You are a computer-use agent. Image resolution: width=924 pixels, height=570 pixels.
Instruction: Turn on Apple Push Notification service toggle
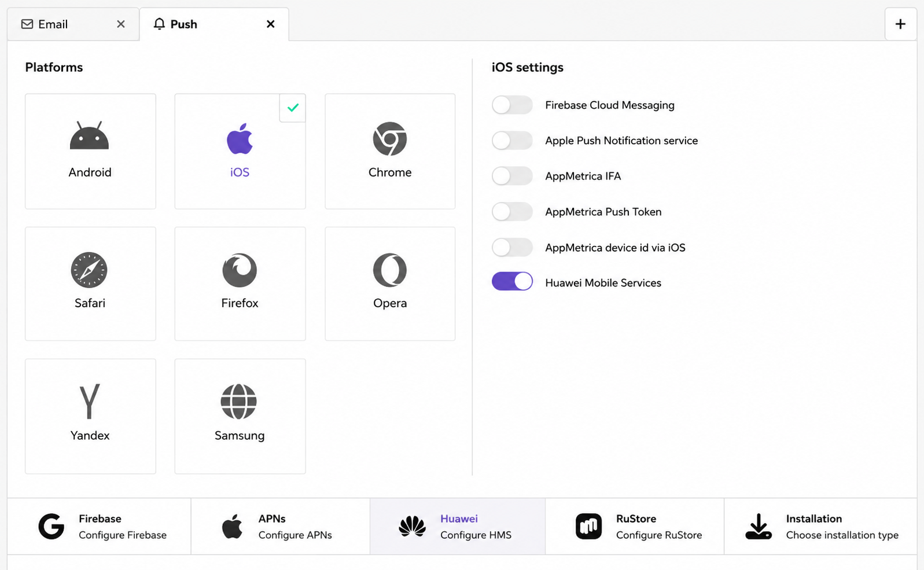(x=512, y=141)
